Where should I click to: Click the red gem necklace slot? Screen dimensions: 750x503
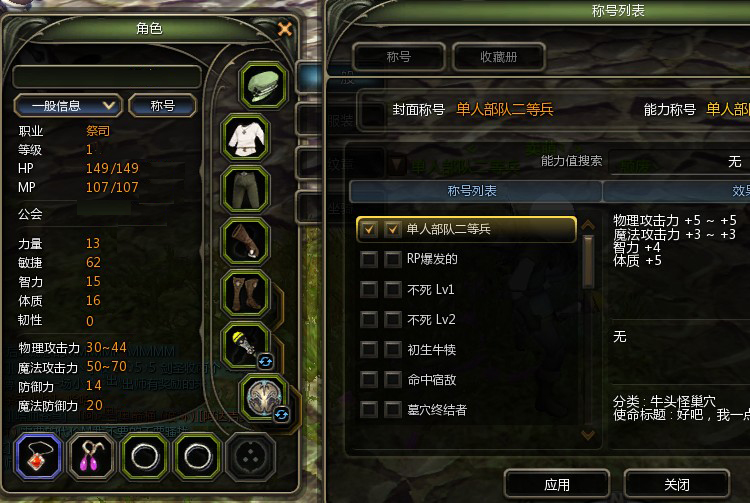[38, 456]
